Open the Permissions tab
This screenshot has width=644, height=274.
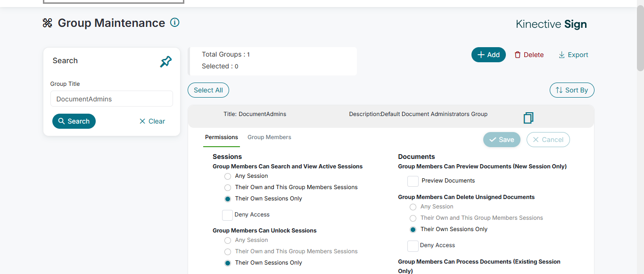tap(222, 137)
